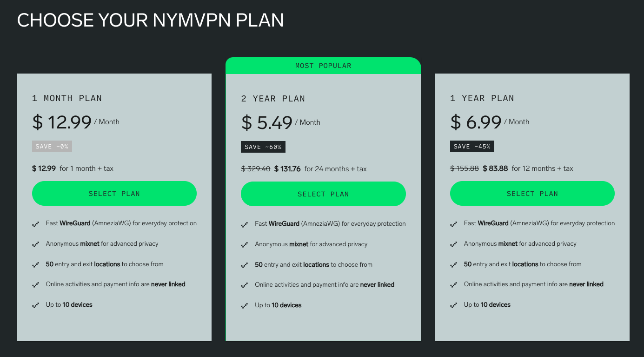Select Plan for the 1 Year Plan

(x=532, y=193)
